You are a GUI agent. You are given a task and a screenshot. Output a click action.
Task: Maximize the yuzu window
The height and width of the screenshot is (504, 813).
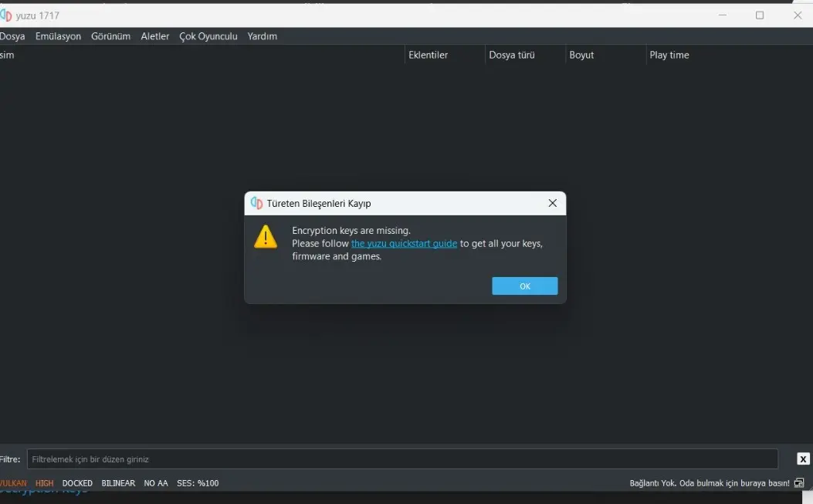760,15
